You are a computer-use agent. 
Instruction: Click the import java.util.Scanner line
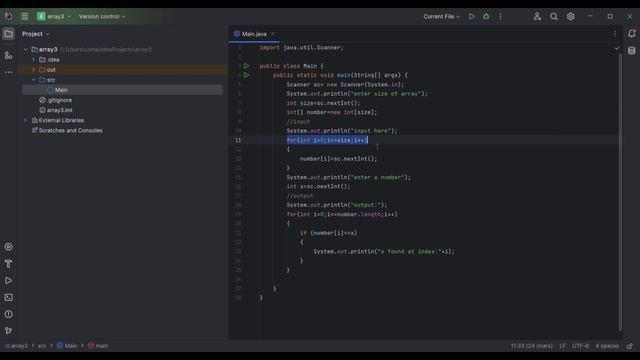pyautogui.click(x=302, y=48)
